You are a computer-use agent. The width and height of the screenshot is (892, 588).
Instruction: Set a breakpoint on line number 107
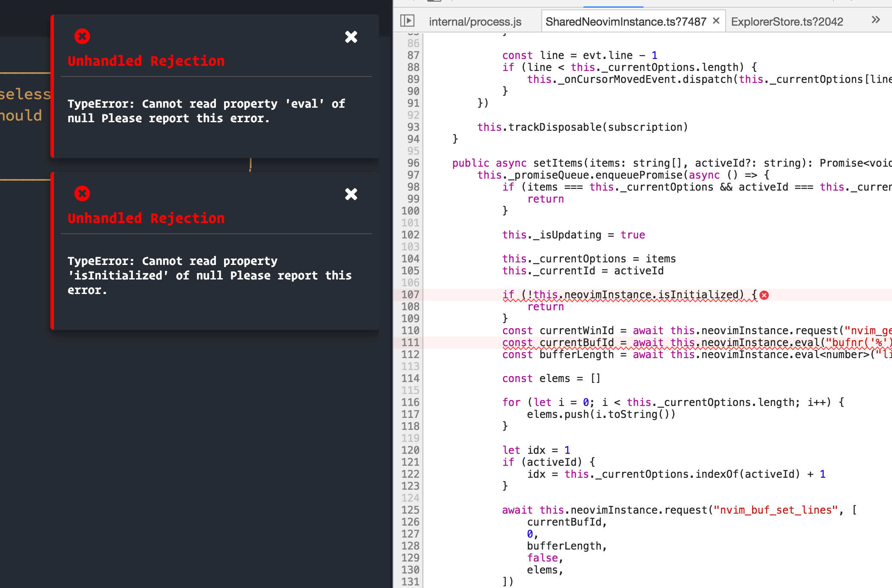click(410, 295)
